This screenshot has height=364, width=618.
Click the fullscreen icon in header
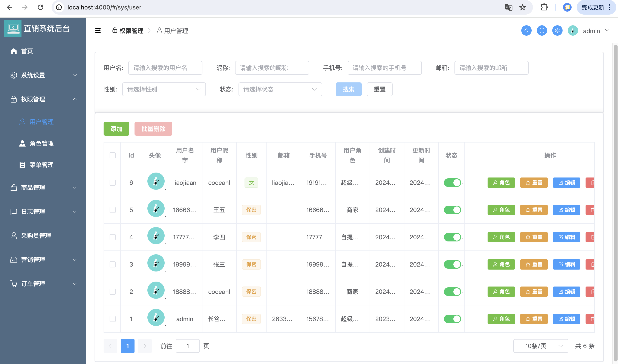coord(542,31)
